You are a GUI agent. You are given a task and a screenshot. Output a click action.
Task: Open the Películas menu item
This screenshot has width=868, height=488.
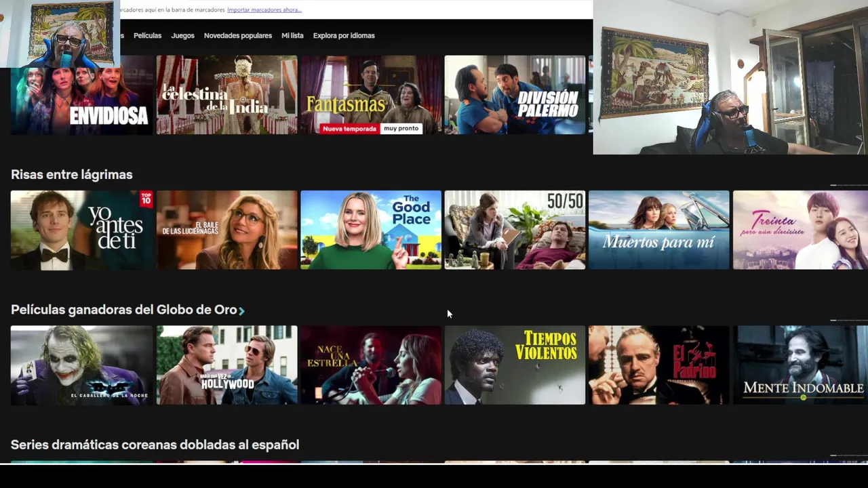point(147,35)
